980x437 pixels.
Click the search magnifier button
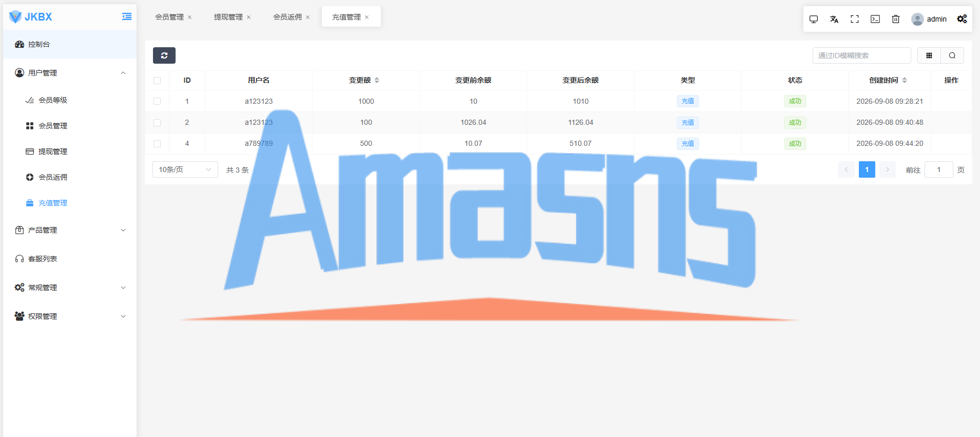[952, 55]
